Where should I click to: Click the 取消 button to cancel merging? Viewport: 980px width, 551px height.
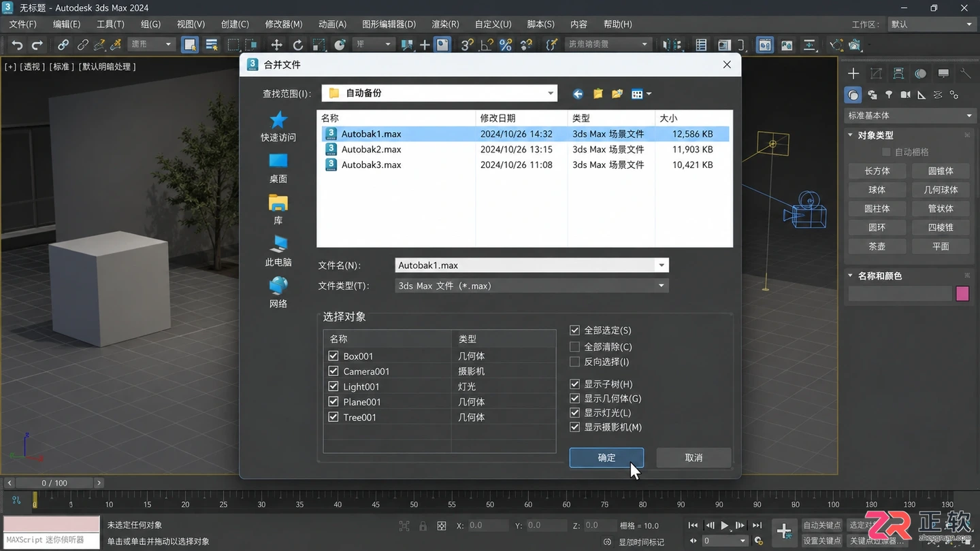point(693,458)
